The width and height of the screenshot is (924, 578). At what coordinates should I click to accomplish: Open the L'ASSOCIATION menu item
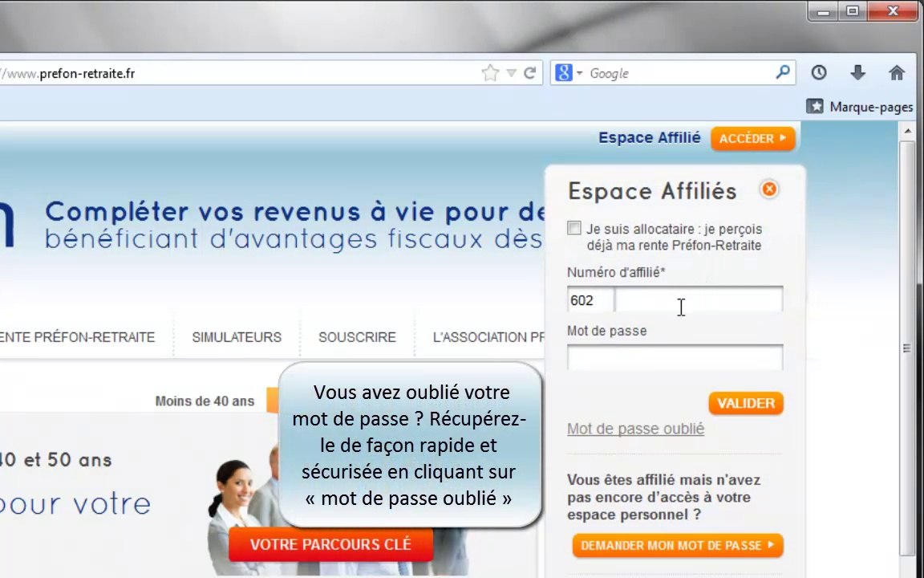tap(488, 337)
